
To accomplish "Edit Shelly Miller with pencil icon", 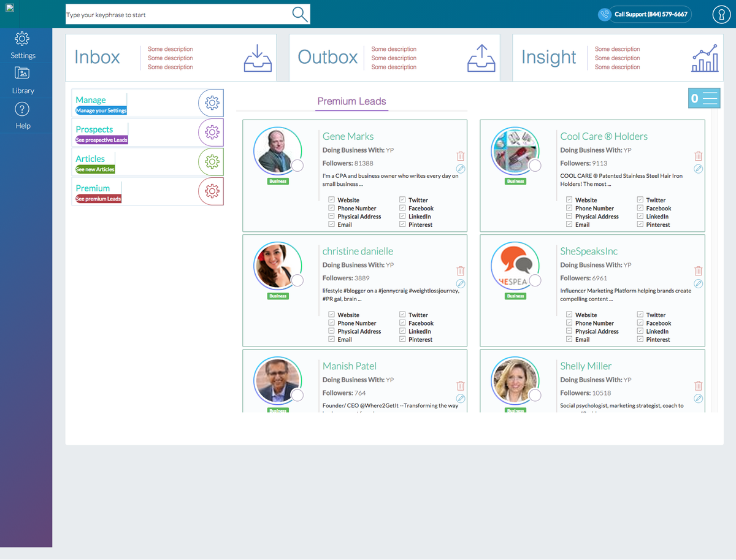I will pyautogui.click(x=698, y=398).
